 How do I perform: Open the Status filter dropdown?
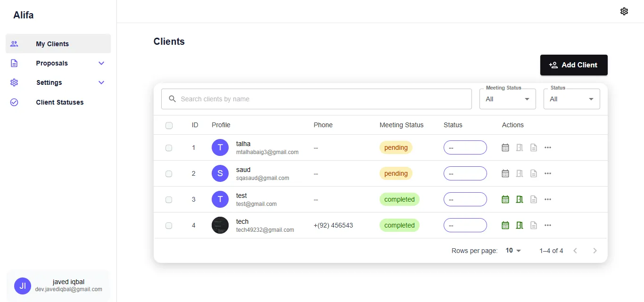click(572, 99)
